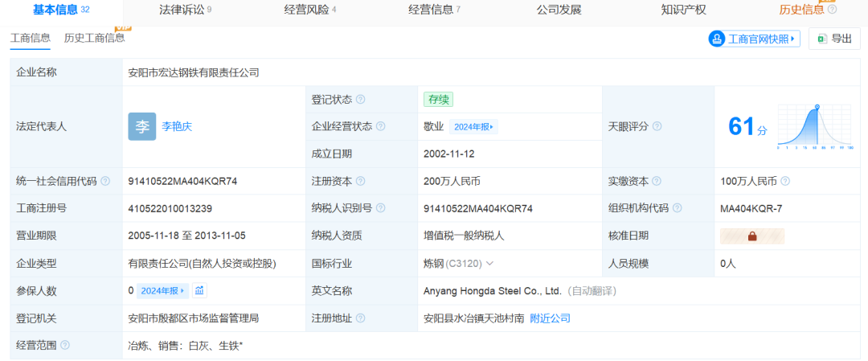Click the 61分 score value
The image size is (868, 361).
[x=747, y=127]
